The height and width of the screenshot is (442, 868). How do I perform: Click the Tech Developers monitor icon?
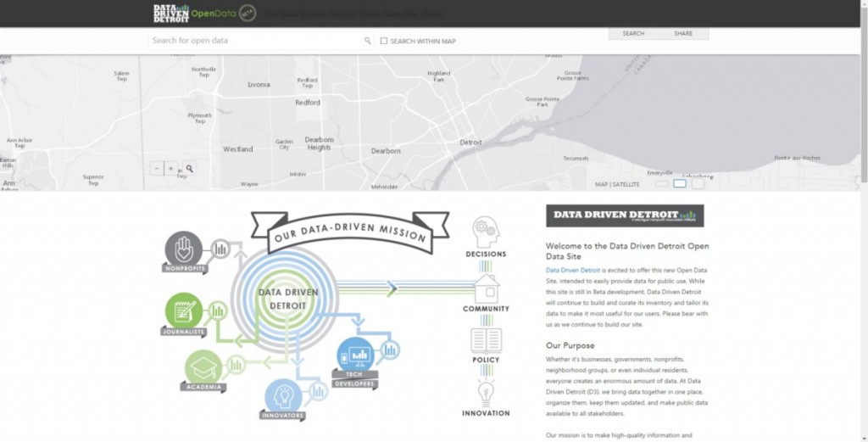355,355
